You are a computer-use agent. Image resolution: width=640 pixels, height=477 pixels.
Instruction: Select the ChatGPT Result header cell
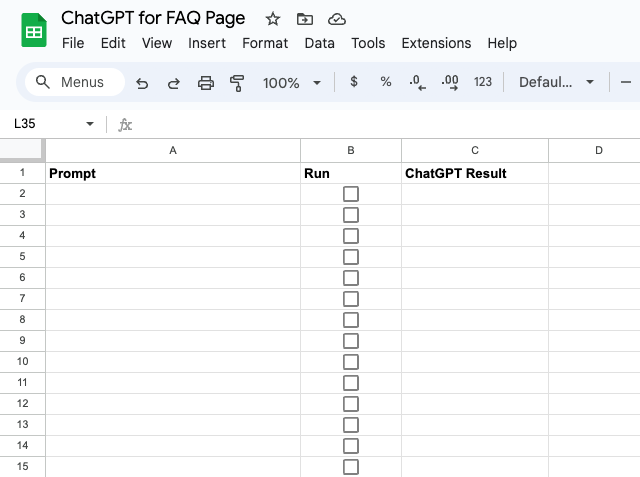475,173
